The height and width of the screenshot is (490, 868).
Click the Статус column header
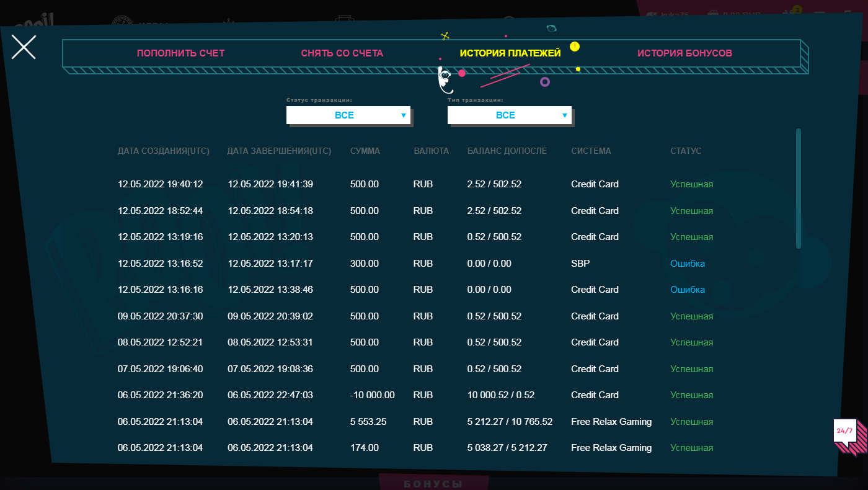click(x=686, y=151)
